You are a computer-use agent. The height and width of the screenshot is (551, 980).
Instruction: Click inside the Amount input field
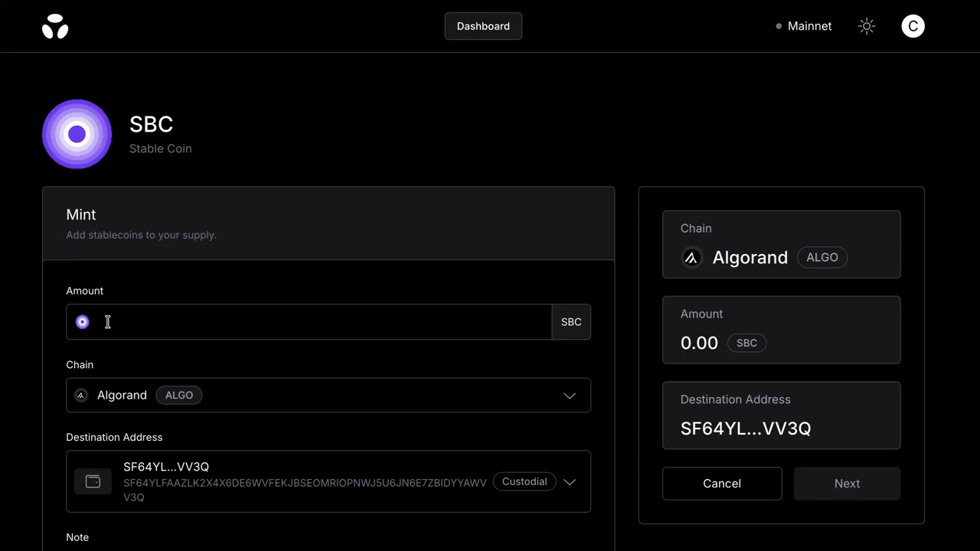[x=306, y=321]
